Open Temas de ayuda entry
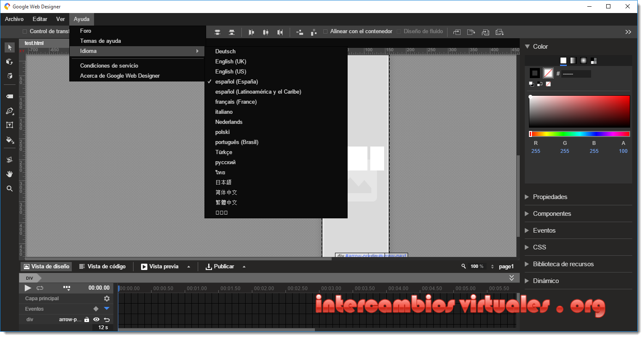Image resolution: width=644 pixels, height=338 pixels. pyautogui.click(x=137, y=41)
